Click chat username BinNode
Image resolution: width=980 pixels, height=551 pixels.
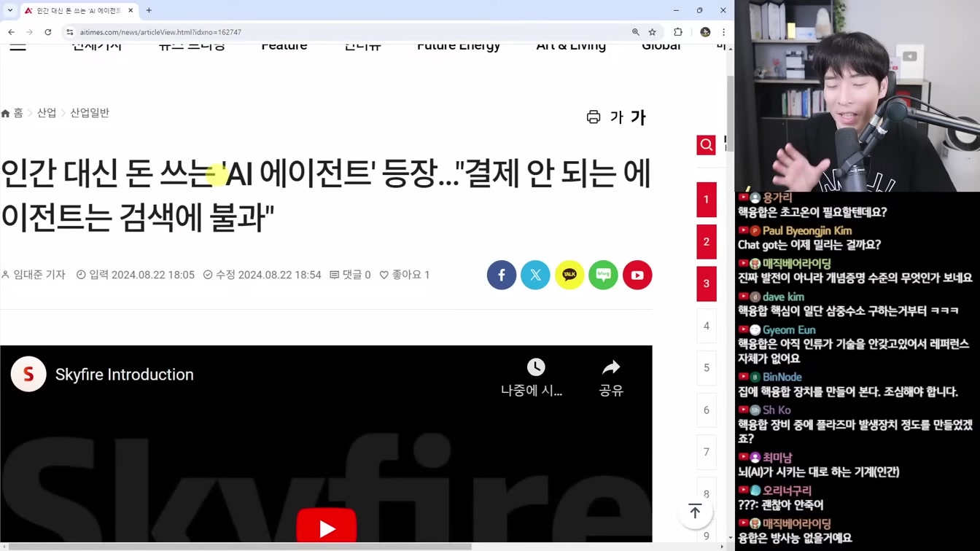[x=782, y=377]
